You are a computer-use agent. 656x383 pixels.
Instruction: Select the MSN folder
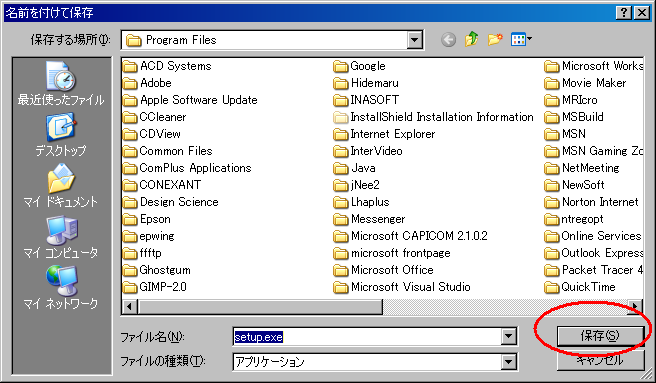[x=565, y=134]
